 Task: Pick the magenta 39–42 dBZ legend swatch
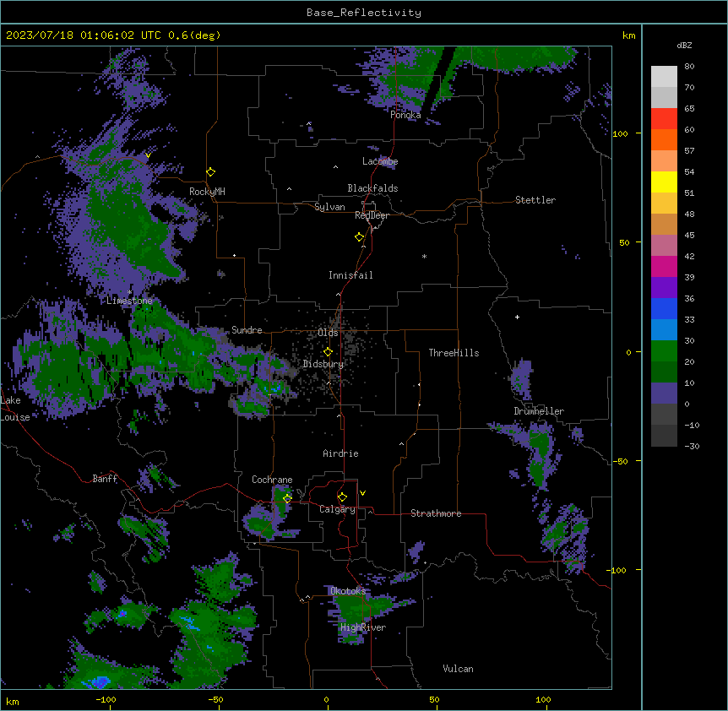click(664, 266)
